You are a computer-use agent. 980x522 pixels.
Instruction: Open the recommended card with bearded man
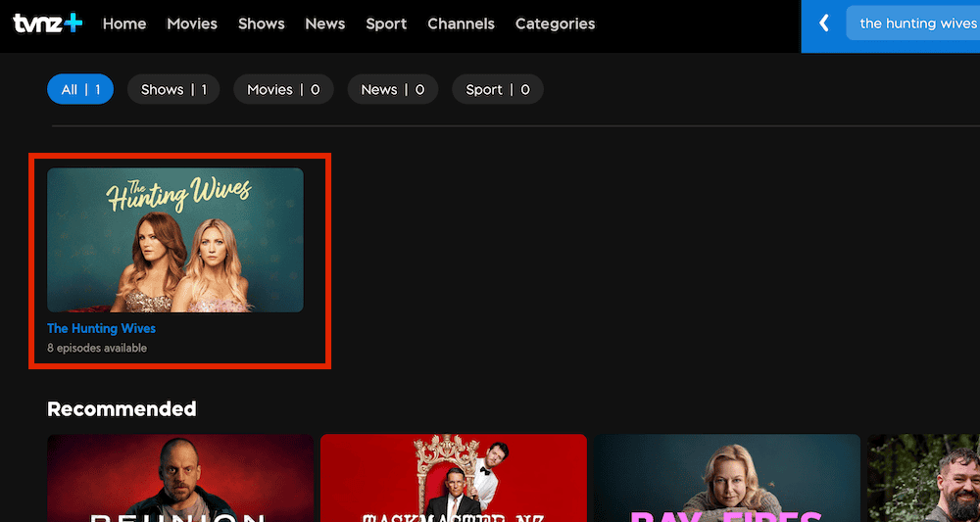click(x=924, y=478)
